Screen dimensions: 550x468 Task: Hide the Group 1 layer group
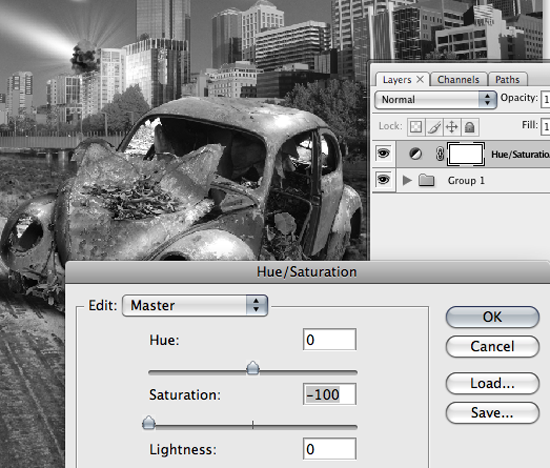[383, 180]
